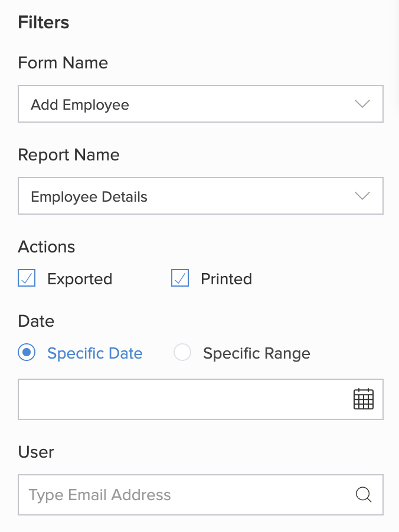Click into the empty date input field
399x532 pixels.
(177, 399)
